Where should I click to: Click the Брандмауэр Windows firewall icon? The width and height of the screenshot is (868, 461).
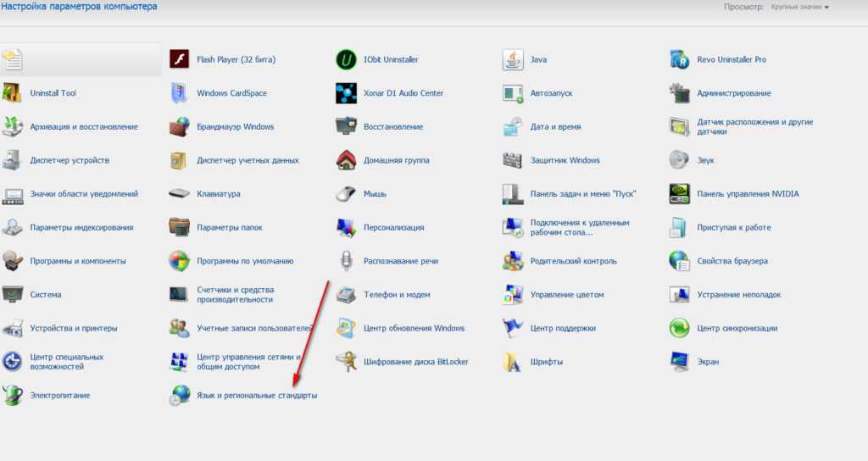(179, 126)
